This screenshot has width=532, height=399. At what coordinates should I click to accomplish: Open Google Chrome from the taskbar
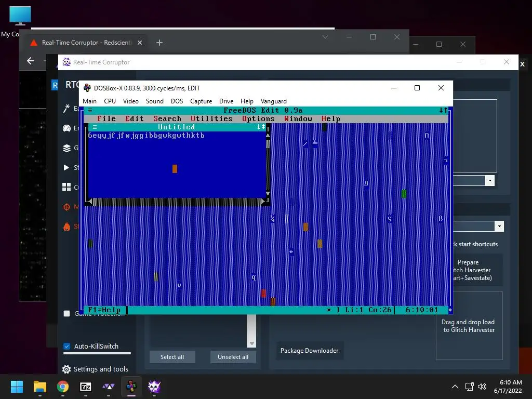click(x=63, y=387)
